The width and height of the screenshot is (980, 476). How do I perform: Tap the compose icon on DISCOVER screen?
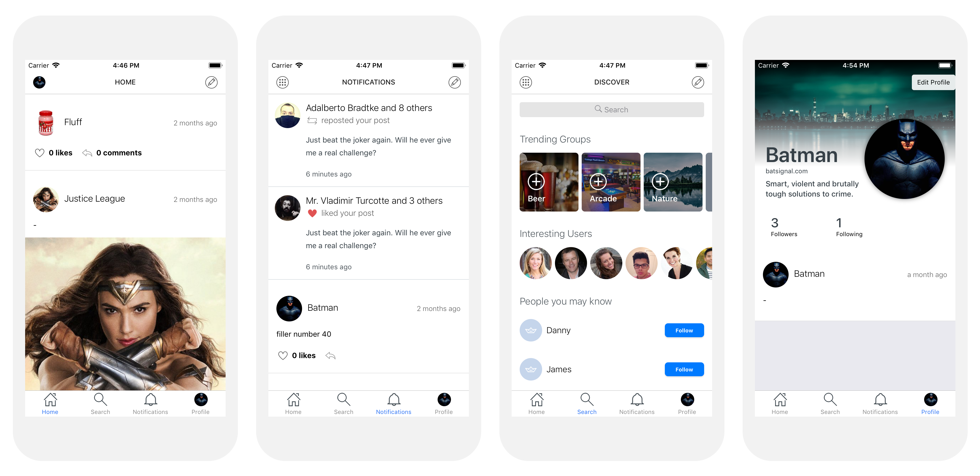click(x=698, y=82)
